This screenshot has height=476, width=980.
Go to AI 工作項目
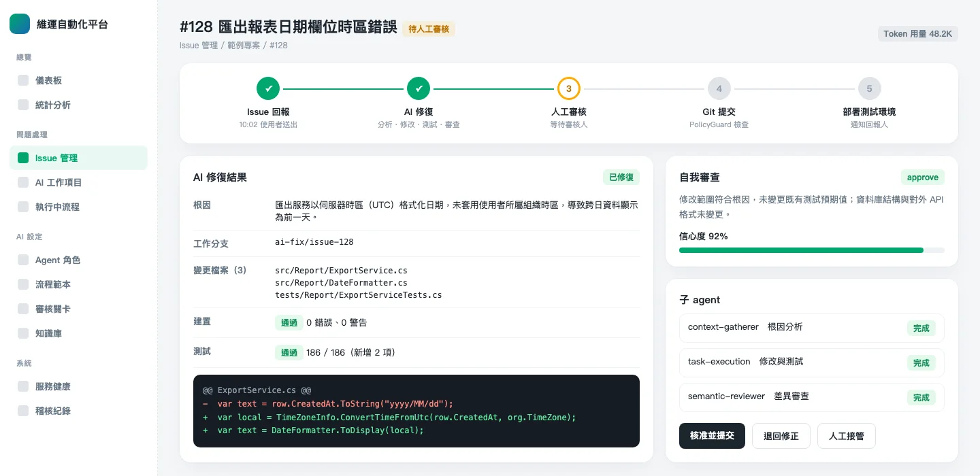coord(78,182)
